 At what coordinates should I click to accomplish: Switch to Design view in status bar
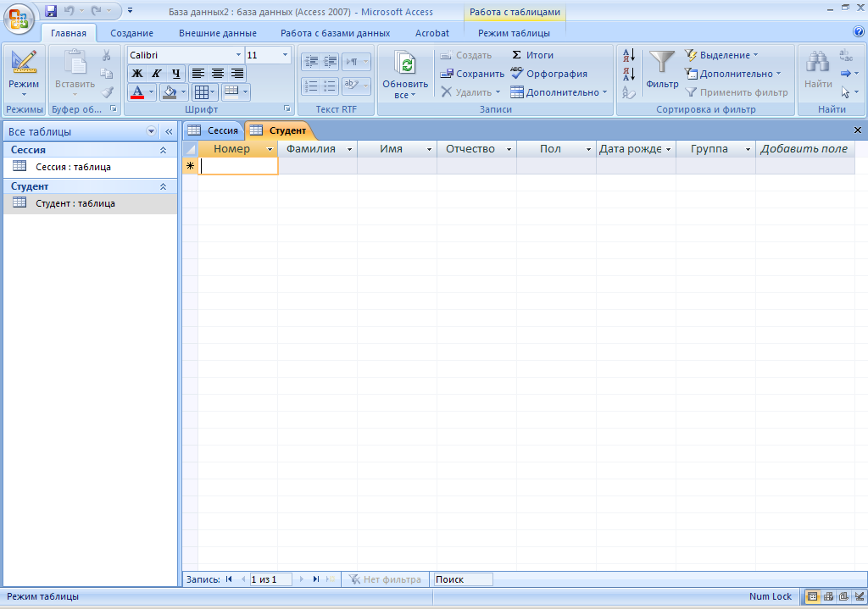click(859, 597)
